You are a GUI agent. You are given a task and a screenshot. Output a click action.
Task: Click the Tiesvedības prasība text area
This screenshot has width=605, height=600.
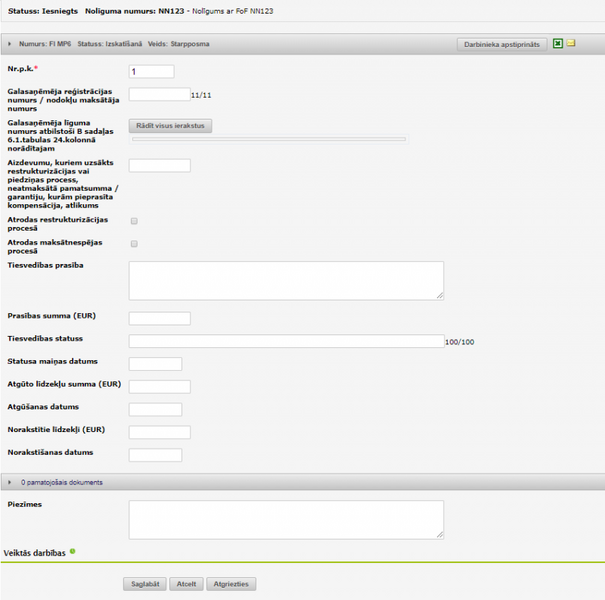286,280
